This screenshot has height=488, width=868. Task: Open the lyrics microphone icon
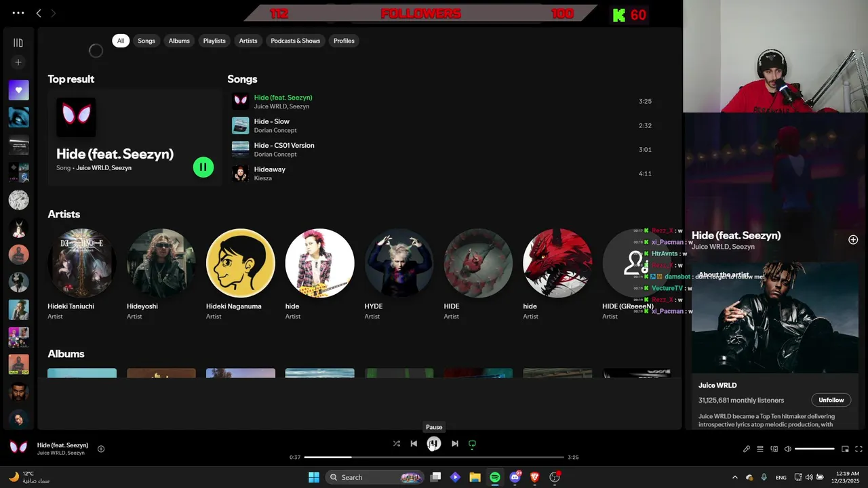point(747,449)
